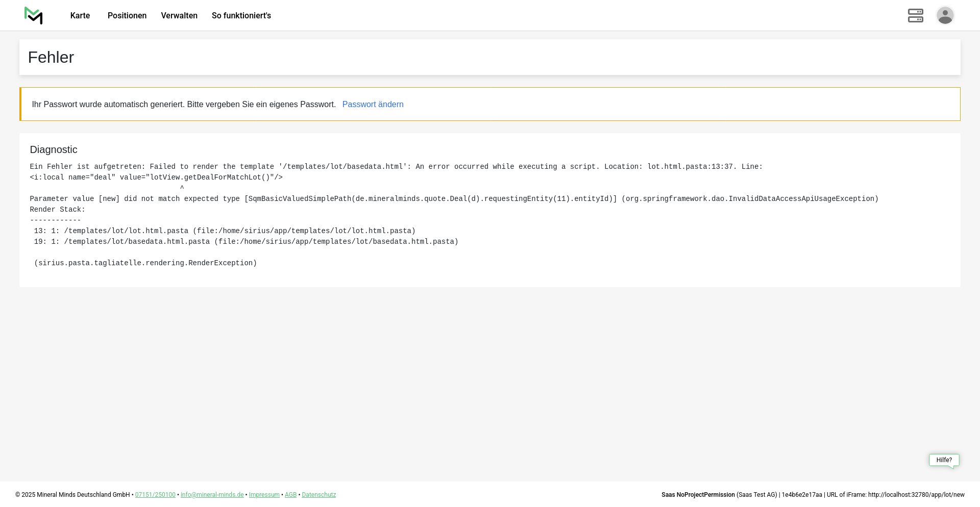Go to Positionen in the navigation
The image size is (980, 507).
[x=127, y=16]
